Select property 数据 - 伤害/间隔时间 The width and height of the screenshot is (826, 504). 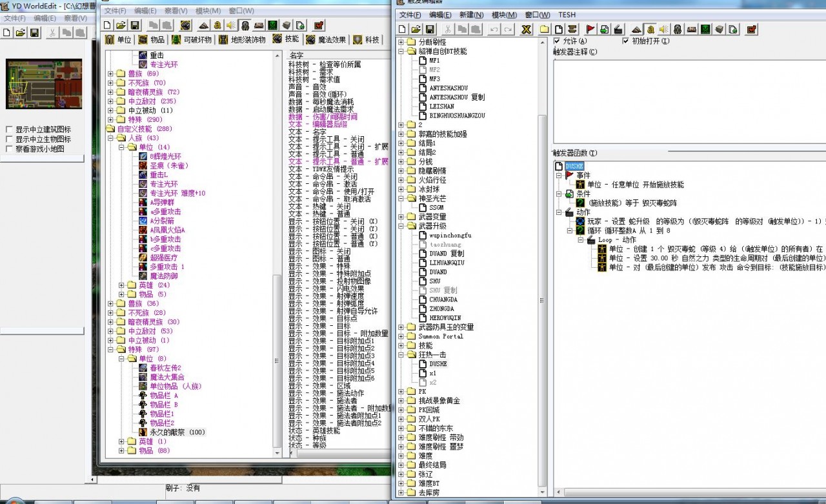323,117
